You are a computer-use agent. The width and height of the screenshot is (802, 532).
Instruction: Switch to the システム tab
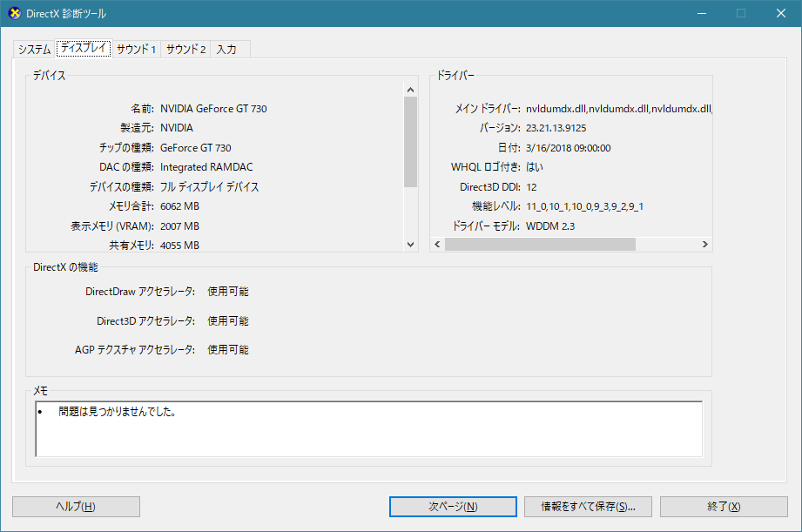click(x=33, y=50)
